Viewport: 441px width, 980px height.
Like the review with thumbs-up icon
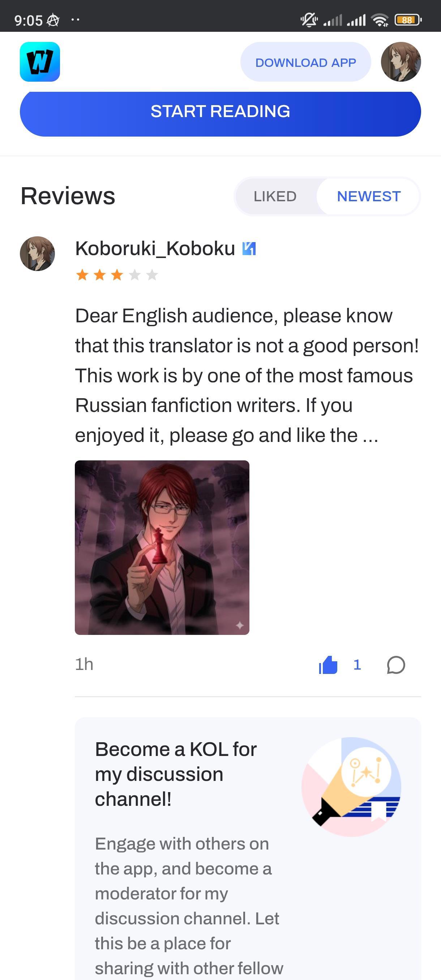(328, 665)
